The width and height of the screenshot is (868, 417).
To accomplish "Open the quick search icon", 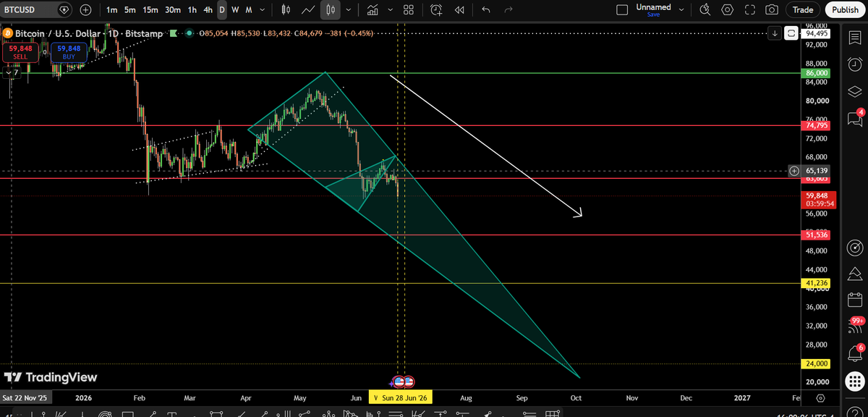I will pos(706,10).
